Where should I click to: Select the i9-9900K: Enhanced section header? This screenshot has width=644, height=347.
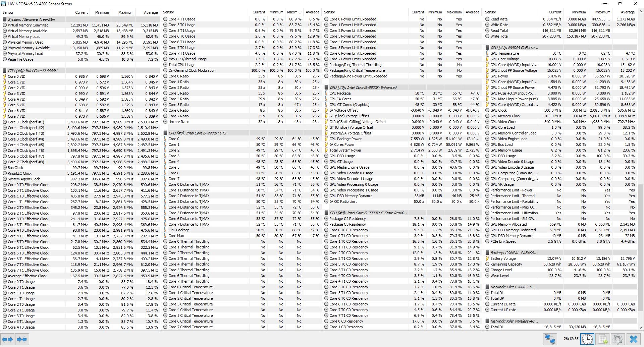pos(402,88)
